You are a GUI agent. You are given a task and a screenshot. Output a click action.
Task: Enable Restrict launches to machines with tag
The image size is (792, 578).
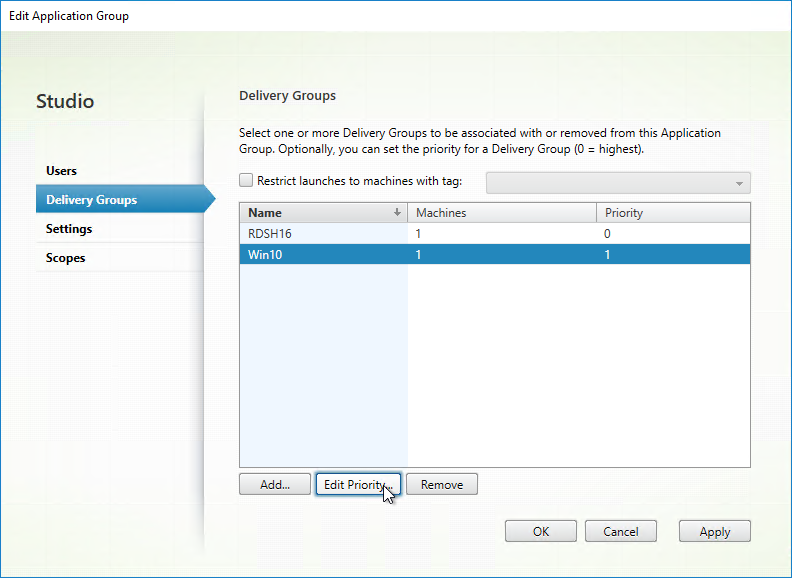[246, 180]
